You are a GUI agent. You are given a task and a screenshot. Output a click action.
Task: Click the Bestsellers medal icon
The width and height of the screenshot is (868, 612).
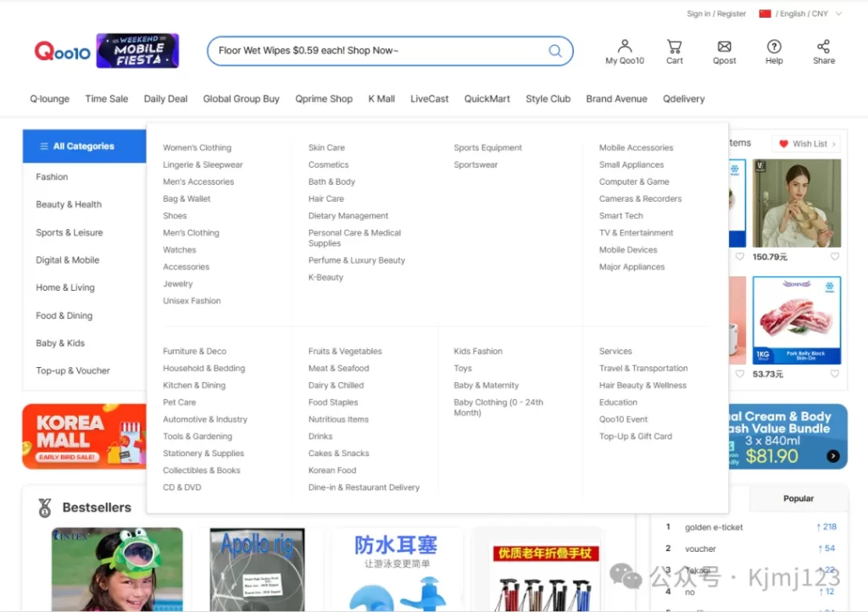click(x=45, y=508)
